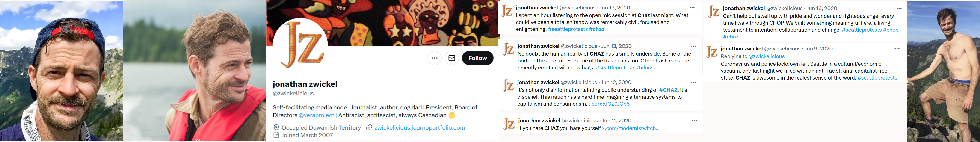Open more options on the Jun 11 tweet

pos(694,121)
